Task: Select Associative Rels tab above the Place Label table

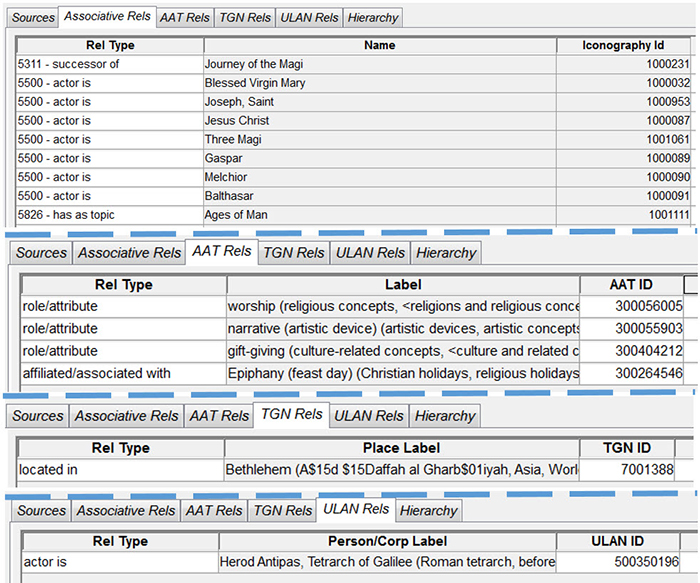Action: 126,416
